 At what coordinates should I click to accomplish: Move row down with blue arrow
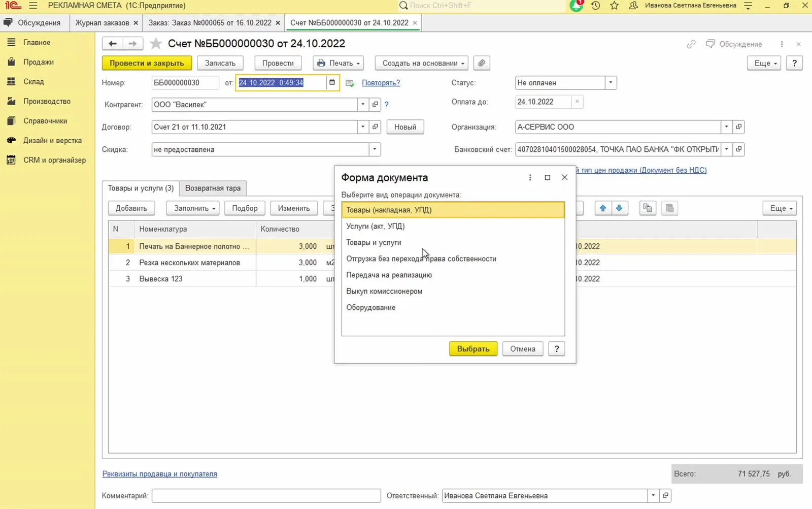pyautogui.click(x=619, y=208)
